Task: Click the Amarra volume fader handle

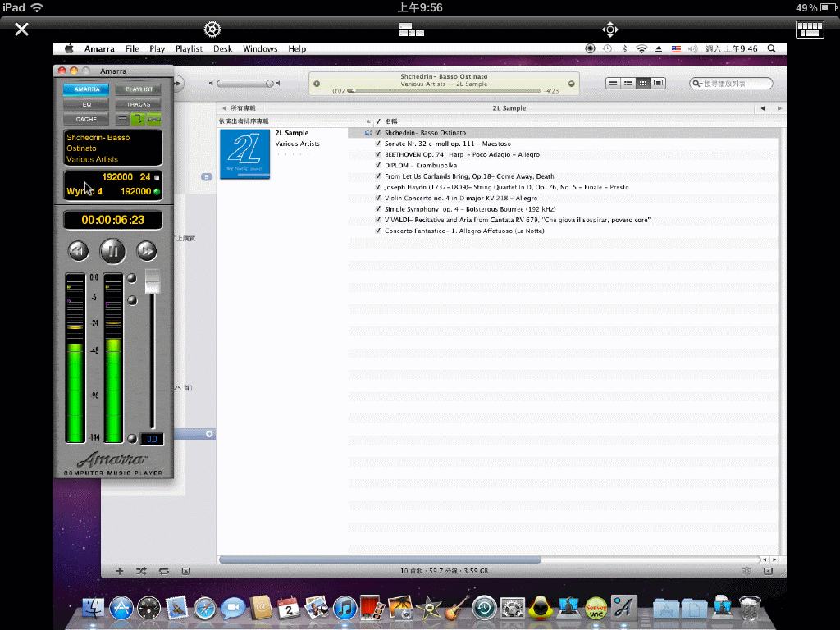Action: pyautogui.click(x=153, y=281)
